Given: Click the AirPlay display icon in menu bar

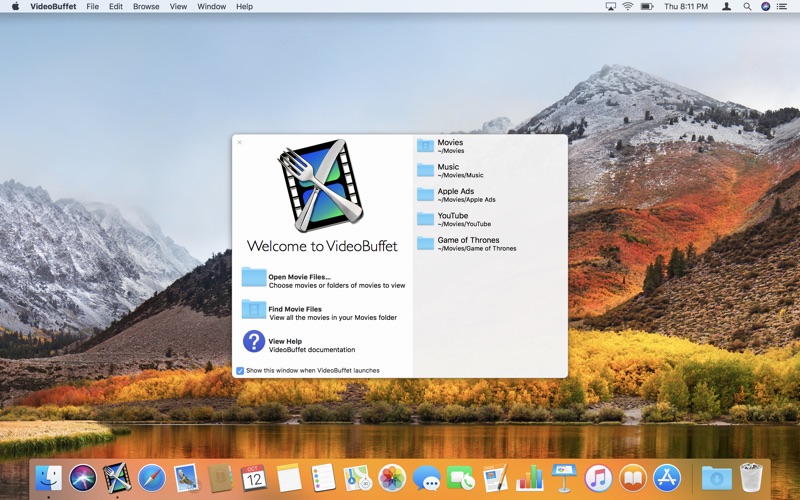Looking at the screenshot, I should point(610,7).
